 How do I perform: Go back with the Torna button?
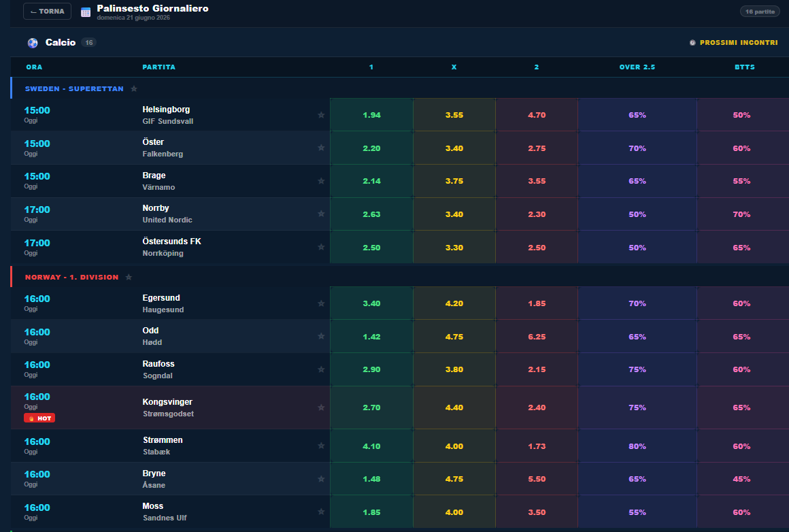[x=48, y=11]
